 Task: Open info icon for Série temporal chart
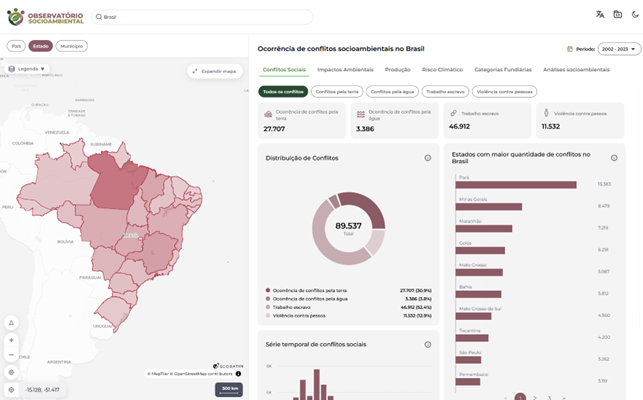[x=428, y=345]
